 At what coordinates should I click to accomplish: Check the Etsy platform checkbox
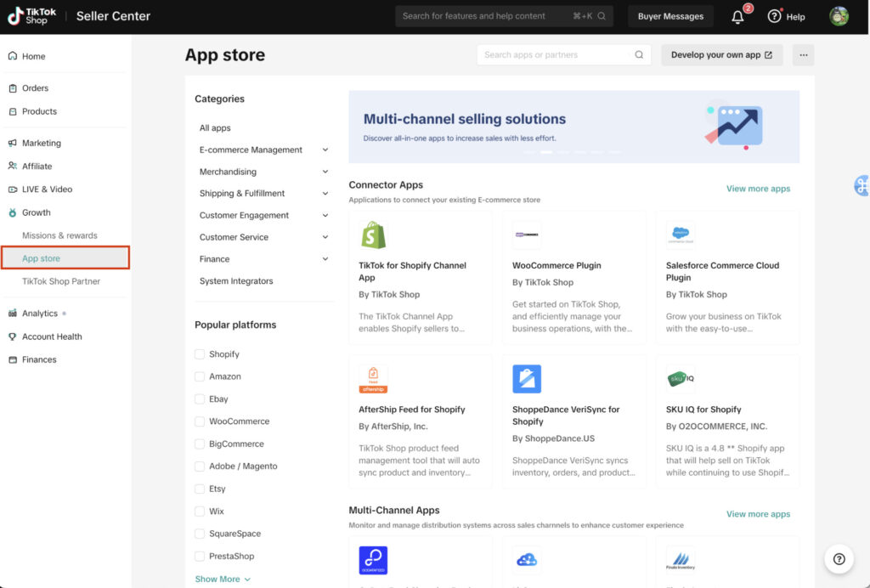pyautogui.click(x=200, y=489)
